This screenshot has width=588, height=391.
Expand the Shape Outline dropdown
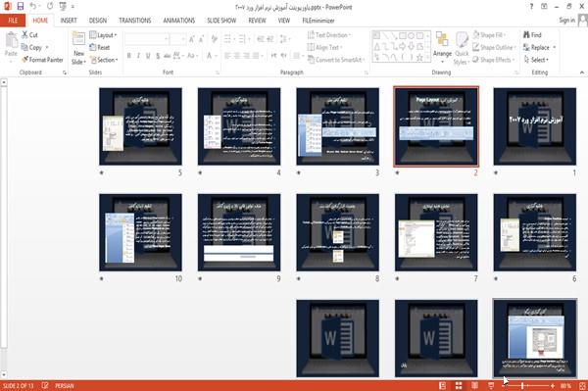[x=494, y=47]
